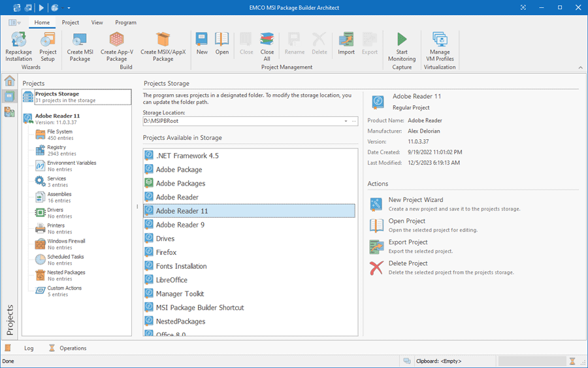Click Close All projects

coord(267,46)
